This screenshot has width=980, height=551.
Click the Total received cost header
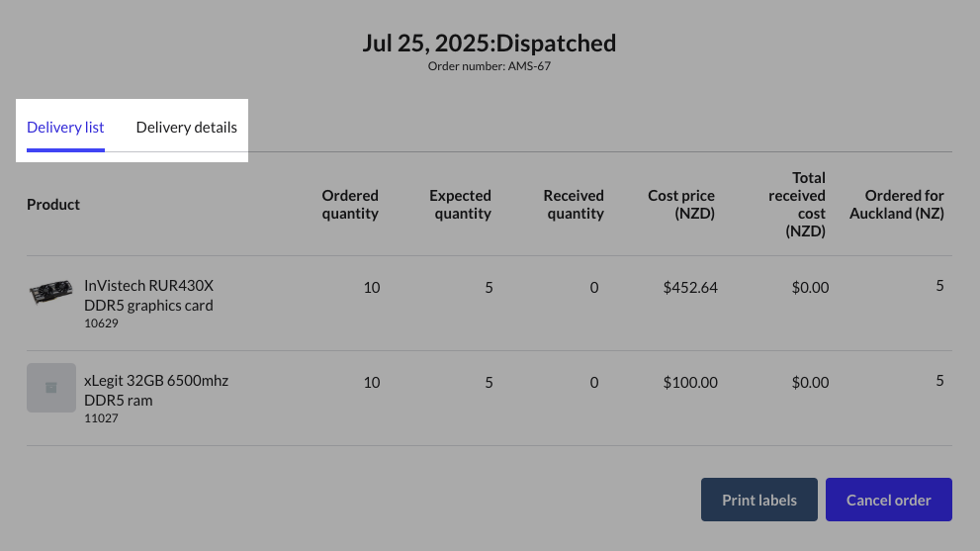797,204
